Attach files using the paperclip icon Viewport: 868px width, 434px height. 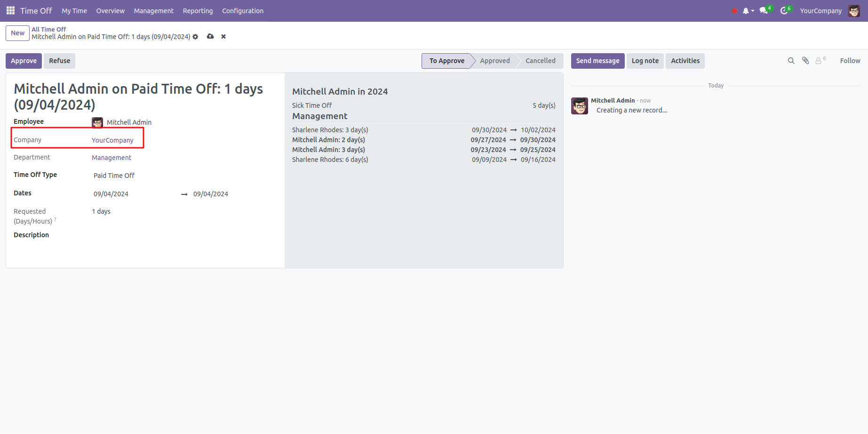tap(805, 61)
